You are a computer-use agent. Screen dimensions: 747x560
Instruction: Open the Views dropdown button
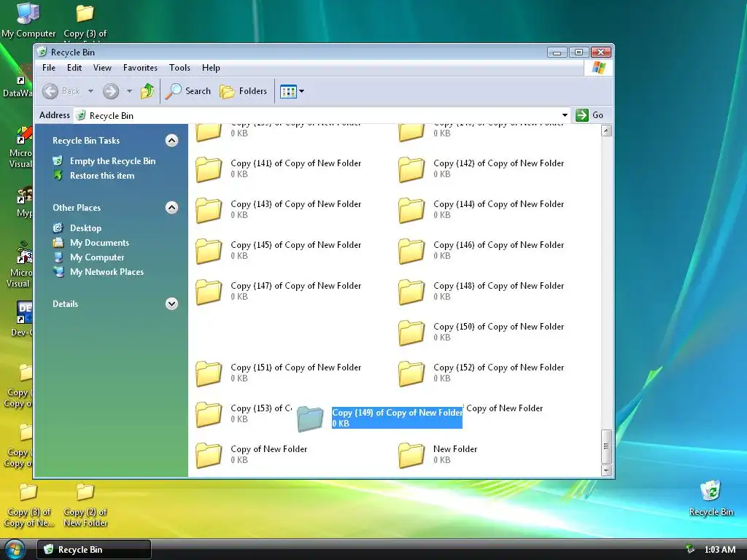tap(292, 91)
